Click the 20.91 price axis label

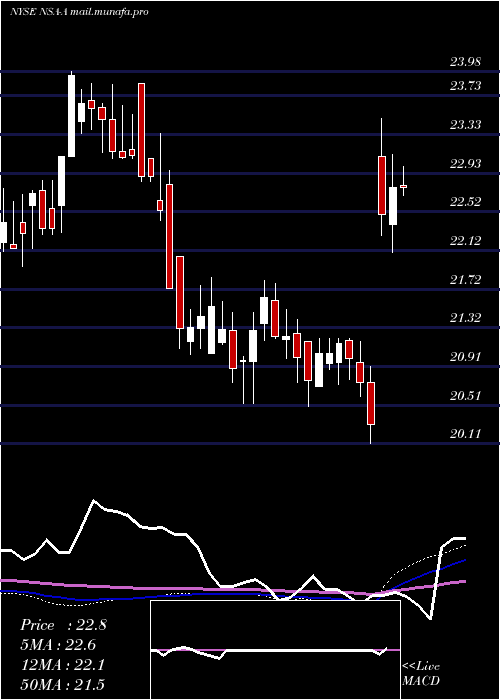[x=465, y=357]
